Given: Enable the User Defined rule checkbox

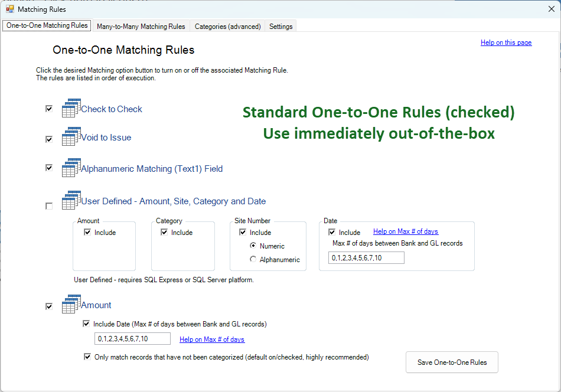Looking at the screenshot, I should pos(49,206).
